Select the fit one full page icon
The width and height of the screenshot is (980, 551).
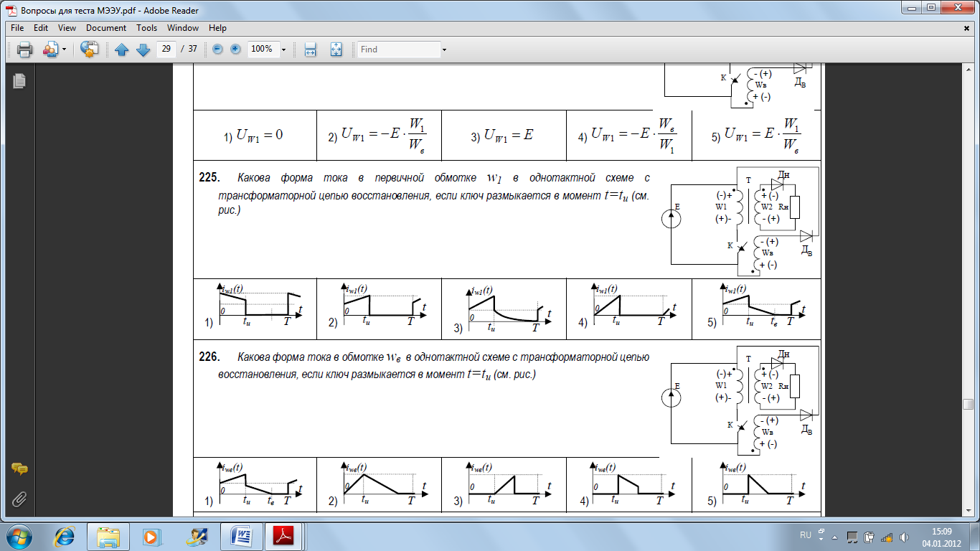coord(336,50)
